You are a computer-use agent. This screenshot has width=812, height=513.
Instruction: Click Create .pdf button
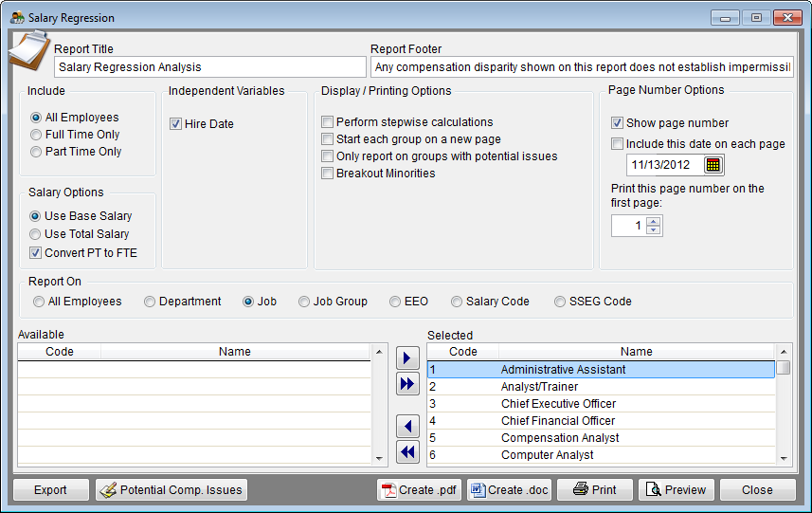click(420, 489)
